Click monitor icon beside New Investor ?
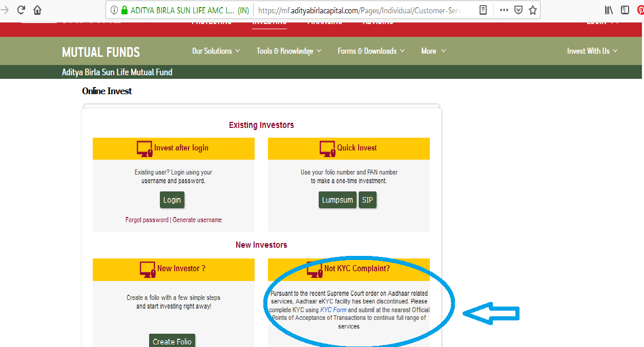Viewport: 644px width, 347px height. coord(148,269)
